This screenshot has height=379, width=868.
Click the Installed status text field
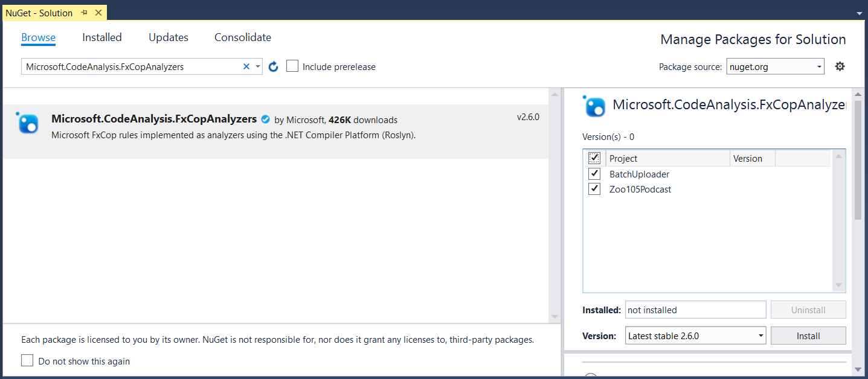(695, 310)
